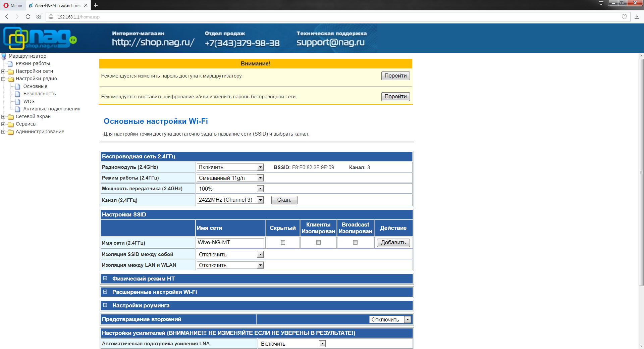Open a new browser tab
Screen dimensions: 644x349
(x=96, y=5)
